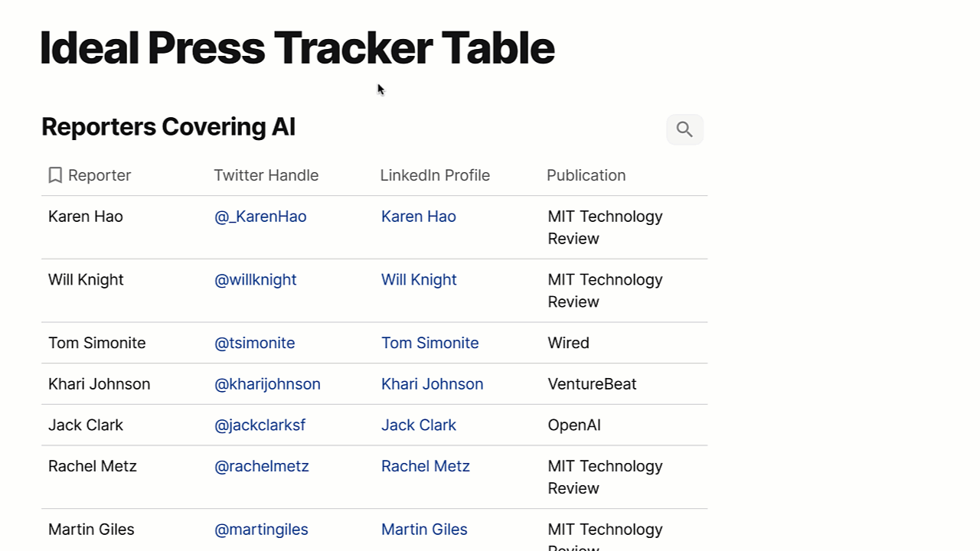
Task: Visit the @tsimonite Twitter handle
Action: click(255, 343)
